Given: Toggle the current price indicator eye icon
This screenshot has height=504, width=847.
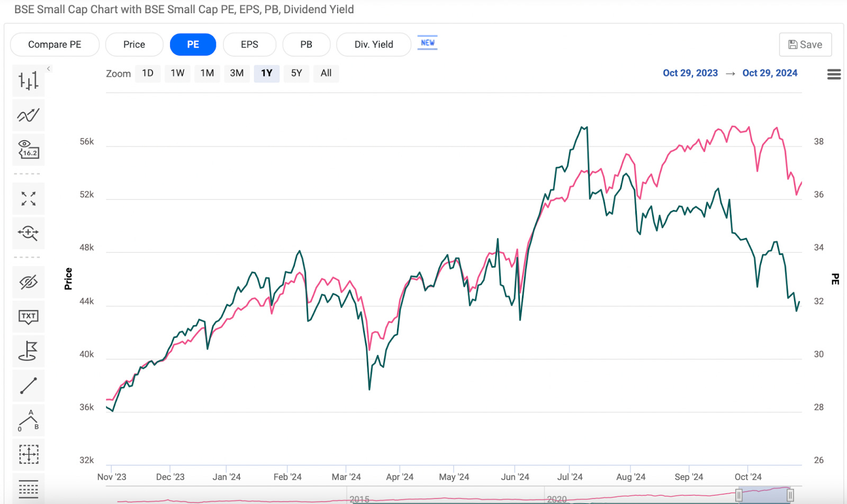Looking at the screenshot, I should 29,150.
